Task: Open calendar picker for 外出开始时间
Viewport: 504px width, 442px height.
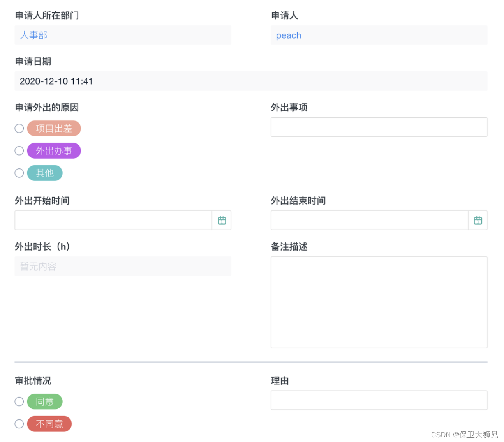Action: 222,221
